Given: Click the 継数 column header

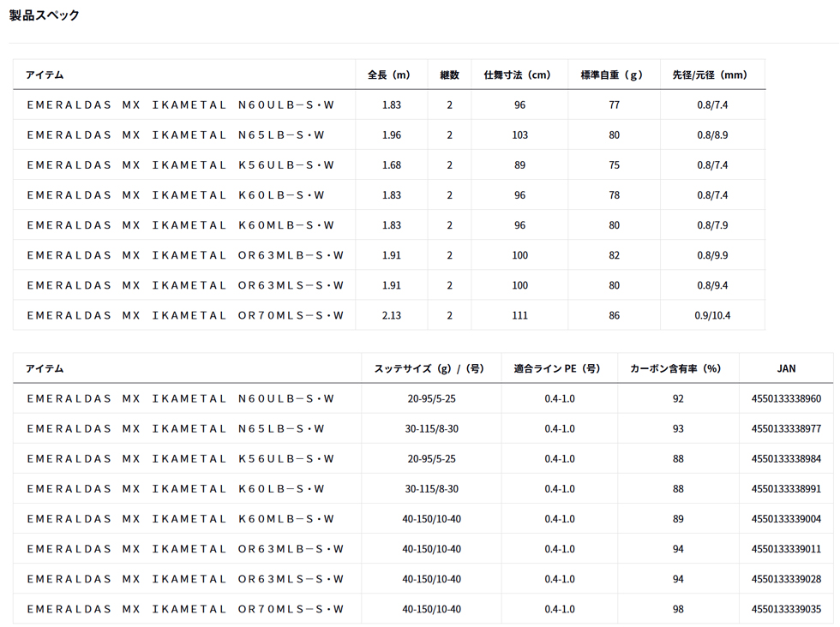Looking at the screenshot, I should pos(449,75).
